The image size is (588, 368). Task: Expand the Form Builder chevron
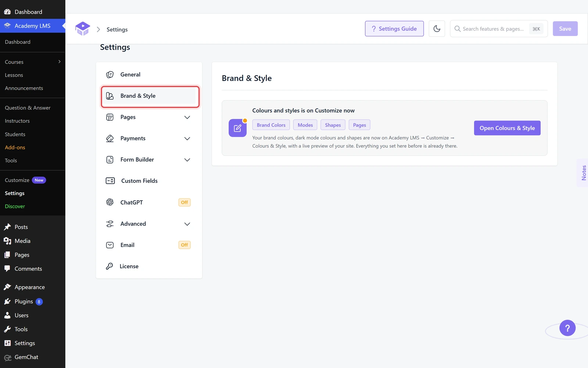[x=187, y=160]
